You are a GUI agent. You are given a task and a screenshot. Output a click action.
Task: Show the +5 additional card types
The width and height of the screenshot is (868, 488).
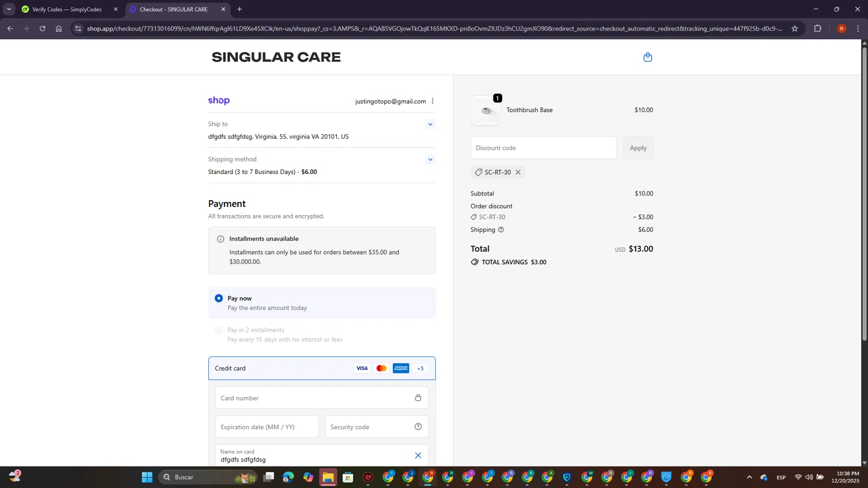[421, 368]
